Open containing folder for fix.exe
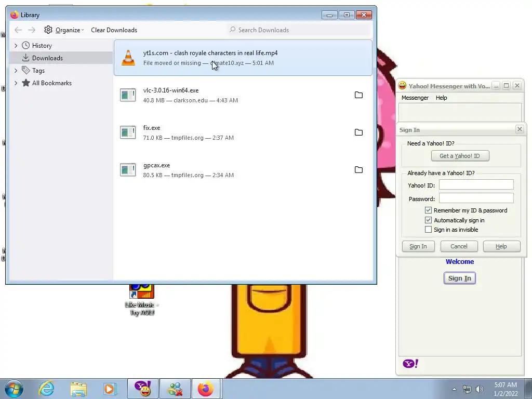 358,132
